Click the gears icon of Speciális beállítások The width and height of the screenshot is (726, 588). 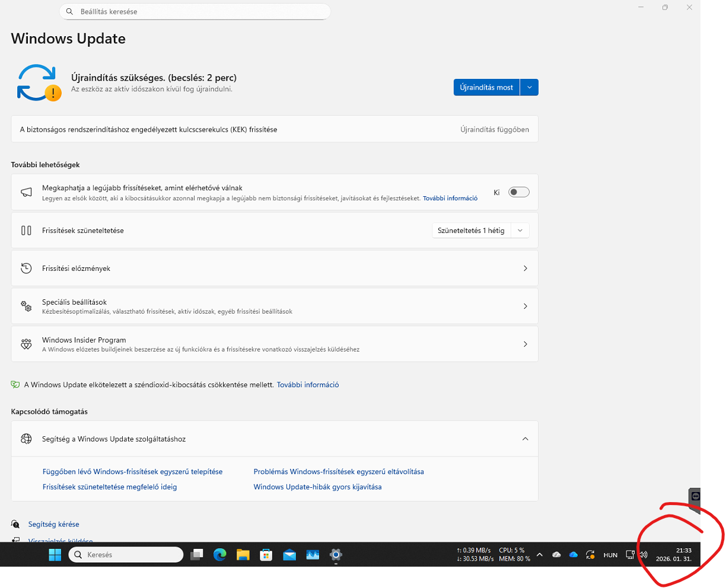point(26,306)
